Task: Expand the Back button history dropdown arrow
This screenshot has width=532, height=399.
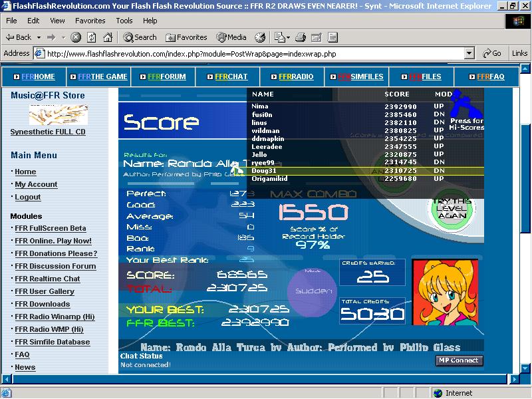Action: point(39,37)
